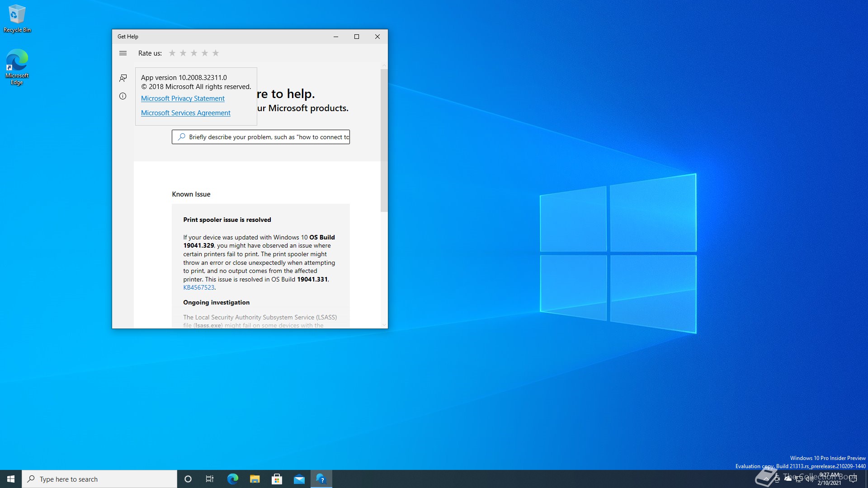Click the 'Rate us:' label

(x=150, y=53)
